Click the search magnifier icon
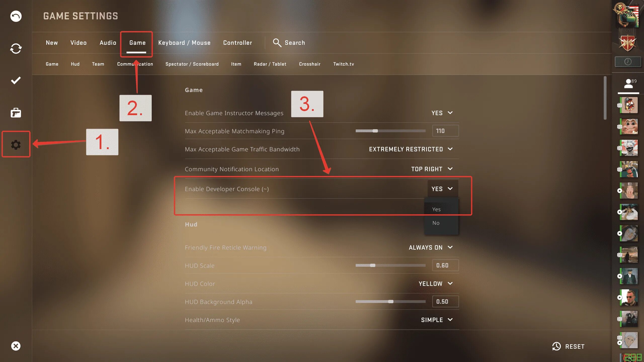 point(277,43)
